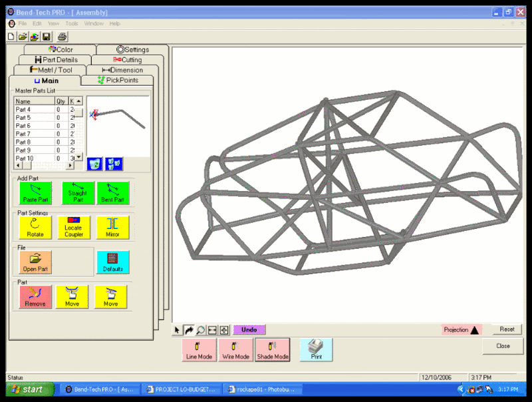
Task: Switch to the Settings tab
Action: pyautogui.click(x=132, y=49)
